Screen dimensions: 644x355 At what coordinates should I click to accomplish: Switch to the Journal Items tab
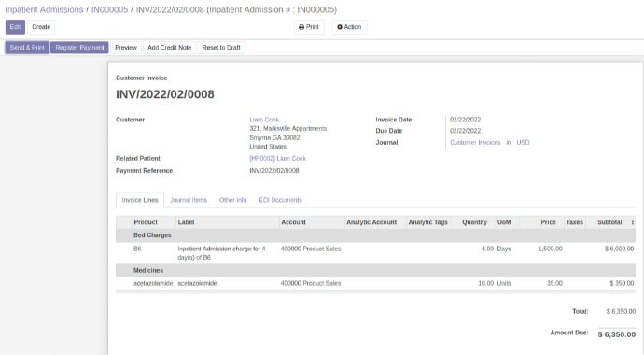(189, 200)
